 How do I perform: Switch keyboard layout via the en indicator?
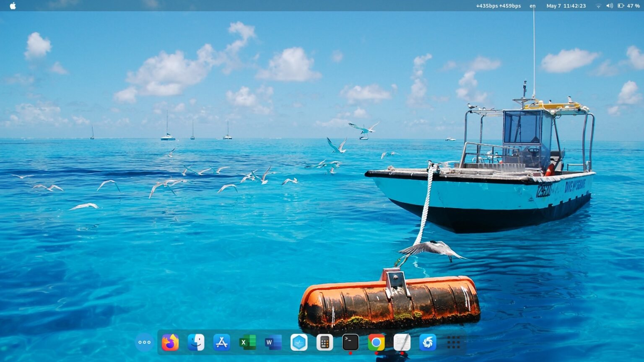(x=532, y=6)
